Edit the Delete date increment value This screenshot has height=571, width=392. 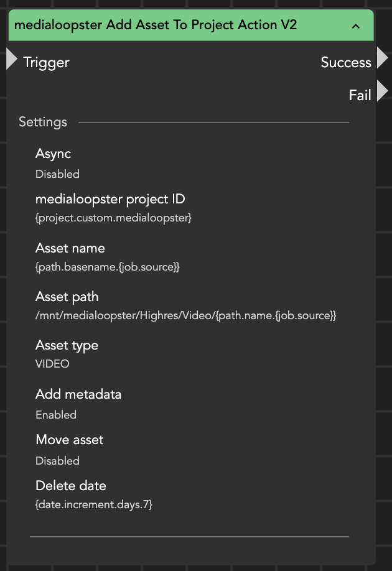pos(94,504)
